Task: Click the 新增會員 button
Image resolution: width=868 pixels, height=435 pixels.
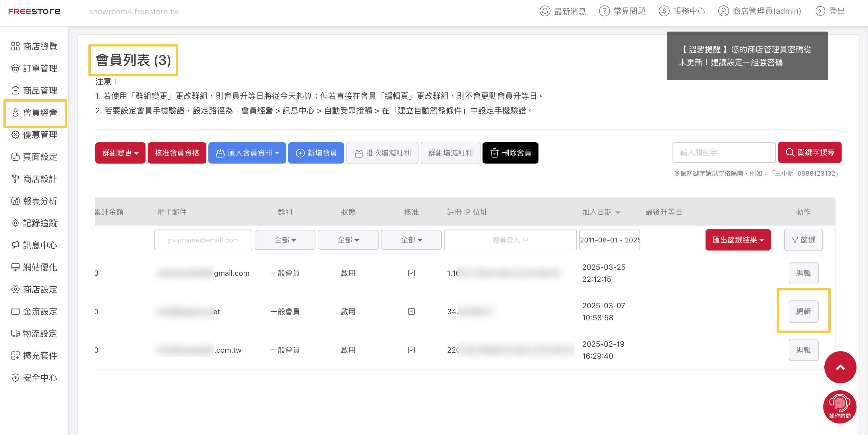Action: pos(316,153)
